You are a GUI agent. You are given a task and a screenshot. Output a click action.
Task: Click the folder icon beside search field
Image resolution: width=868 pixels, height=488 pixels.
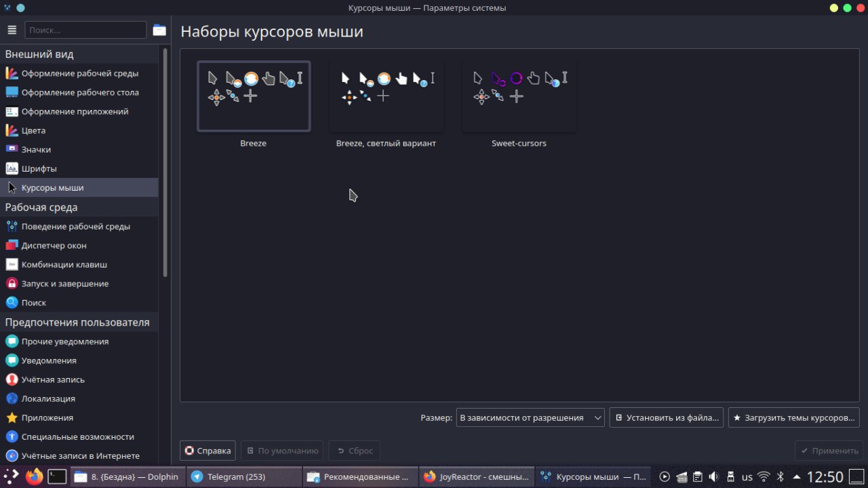tap(159, 30)
